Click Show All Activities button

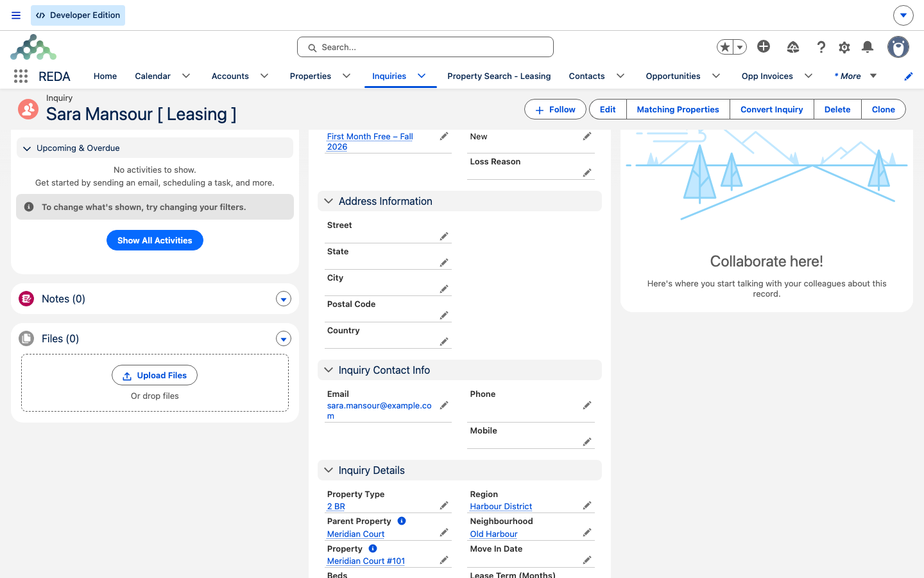click(x=155, y=240)
